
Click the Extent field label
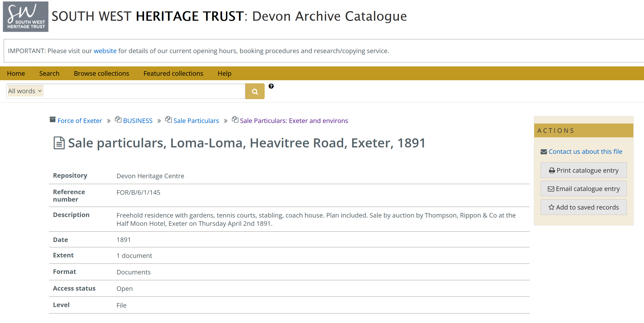point(63,255)
